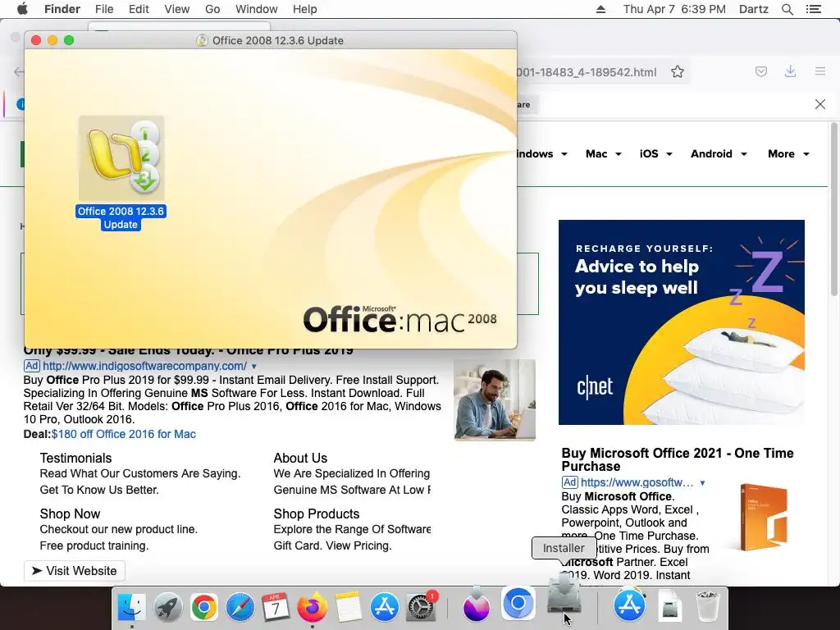Open the arrow beside the indigosoftwarecompany.com ad URL
This screenshot has height=630, width=840.
click(254, 367)
